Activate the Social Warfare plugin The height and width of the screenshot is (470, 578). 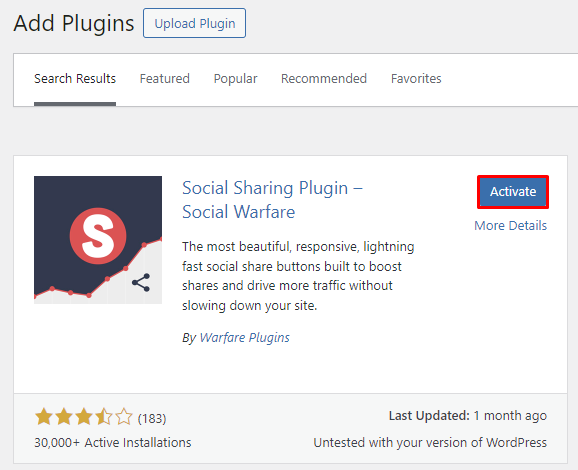pyautogui.click(x=513, y=192)
